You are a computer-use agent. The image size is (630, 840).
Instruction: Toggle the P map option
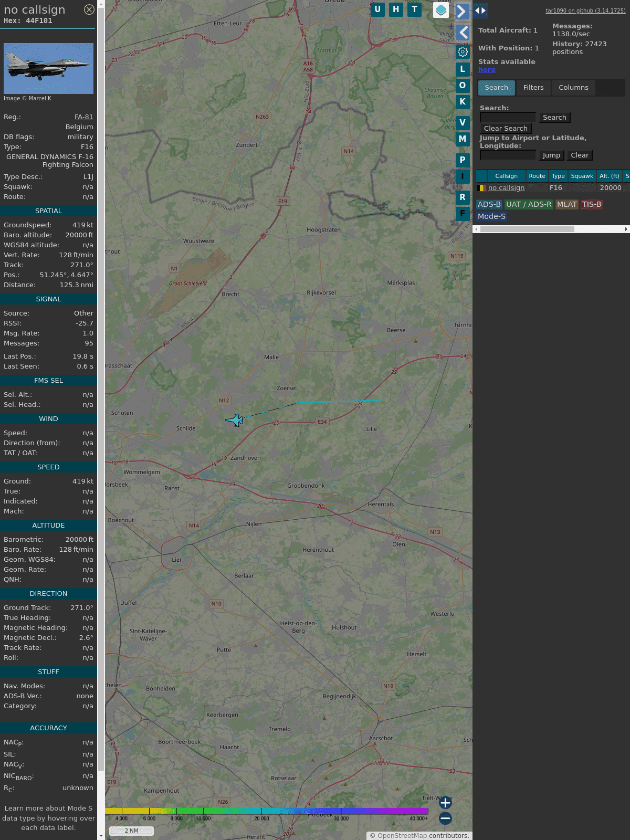(463, 160)
